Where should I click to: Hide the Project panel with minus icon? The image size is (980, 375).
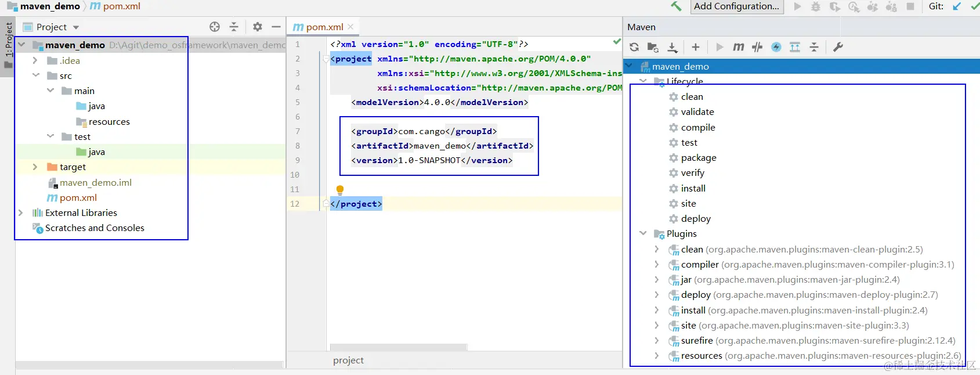(276, 27)
